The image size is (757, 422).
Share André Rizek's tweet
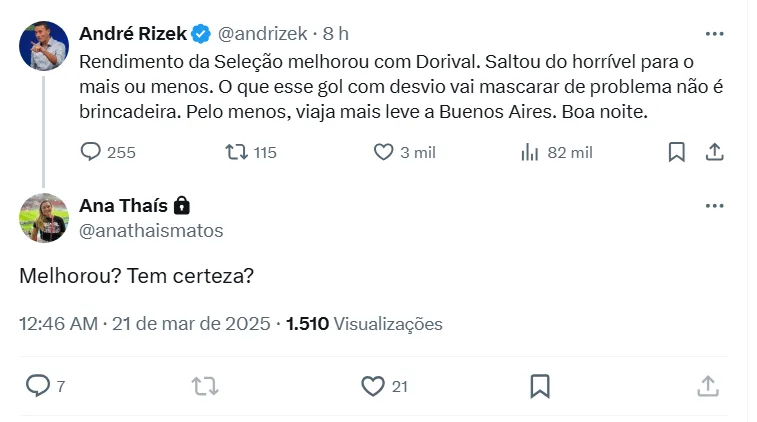tap(714, 152)
